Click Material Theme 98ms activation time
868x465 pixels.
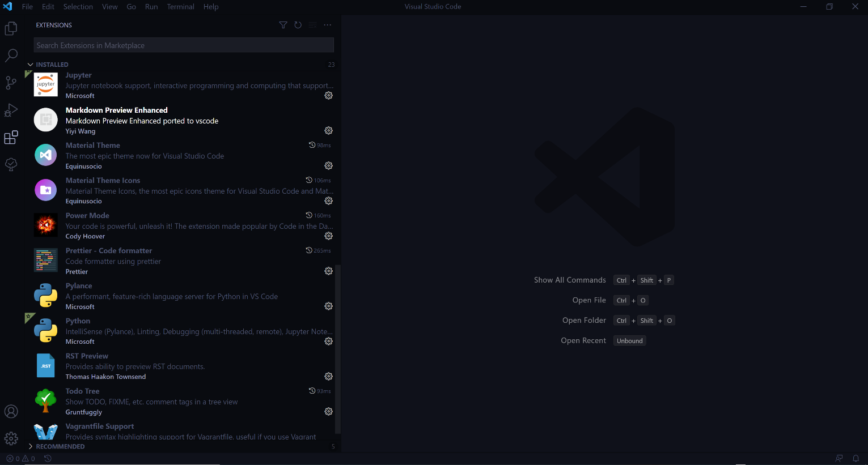320,146
